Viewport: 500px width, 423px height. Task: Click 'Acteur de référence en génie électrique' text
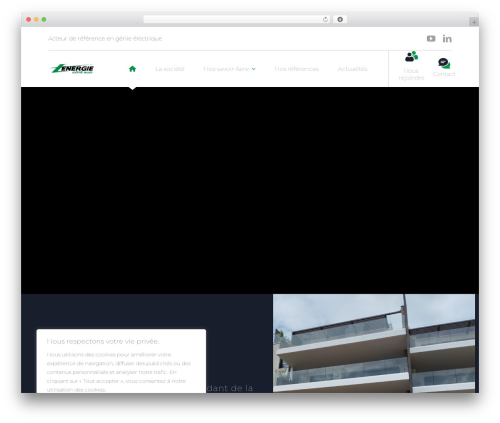click(105, 39)
